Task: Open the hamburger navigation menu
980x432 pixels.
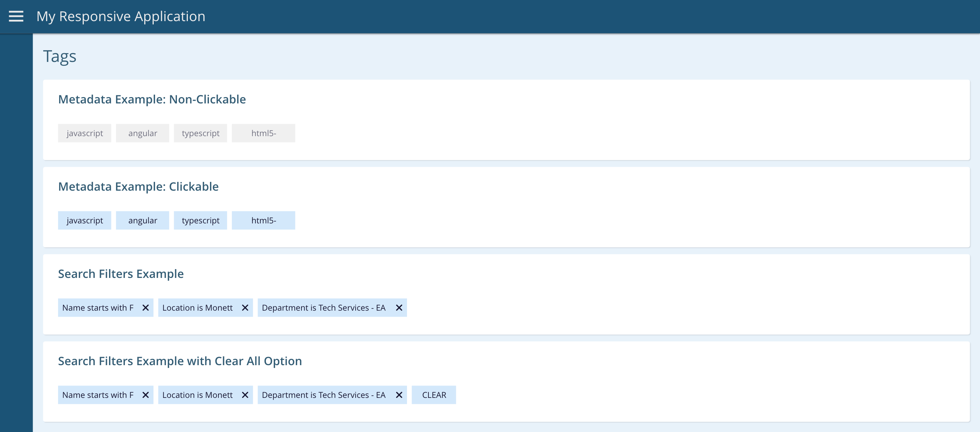Action: tap(16, 17)
